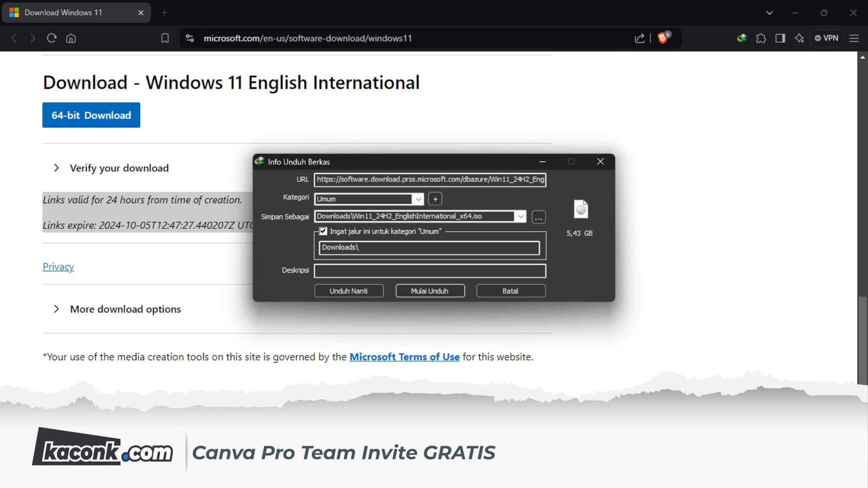This screenshot has height=488, width=868.
Task: Select the 'Download Windows 11' tab
Action: 64,12
